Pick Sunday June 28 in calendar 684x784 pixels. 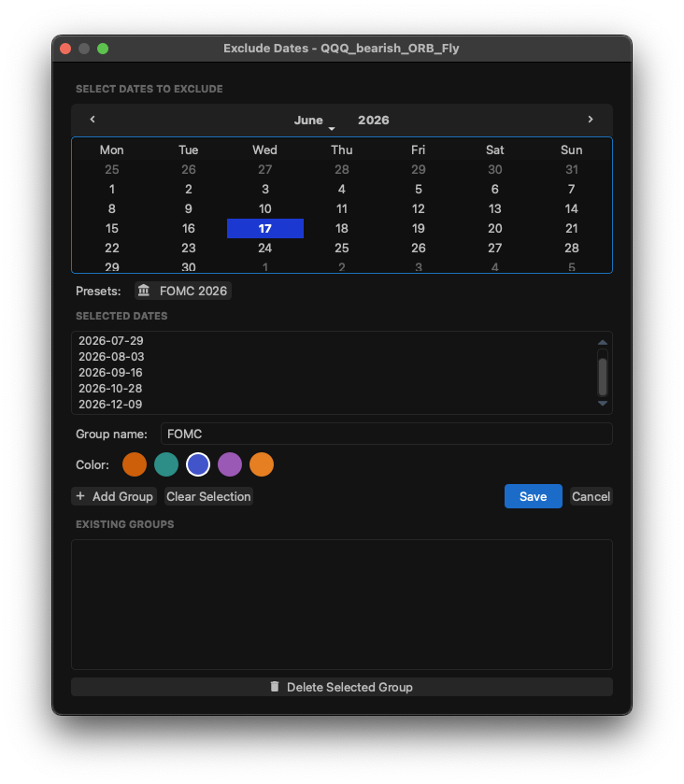[x=572, y=248]
